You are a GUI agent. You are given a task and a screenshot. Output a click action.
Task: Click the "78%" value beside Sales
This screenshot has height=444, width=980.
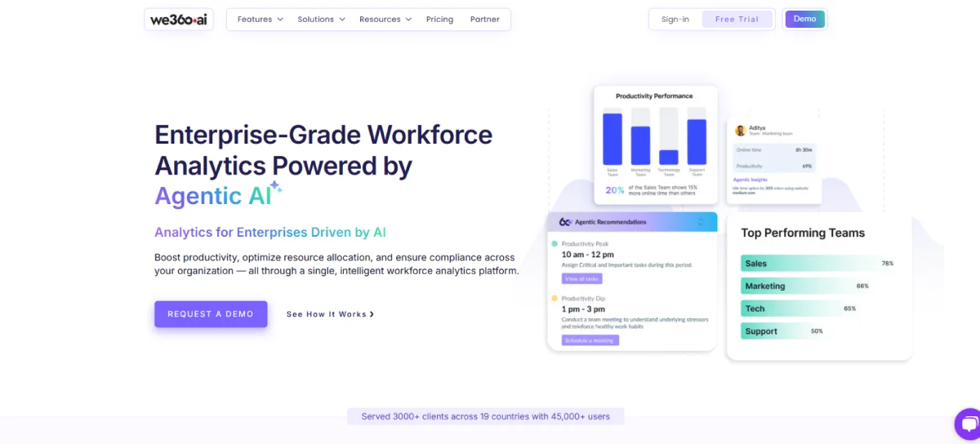click(x=888, y=264)
